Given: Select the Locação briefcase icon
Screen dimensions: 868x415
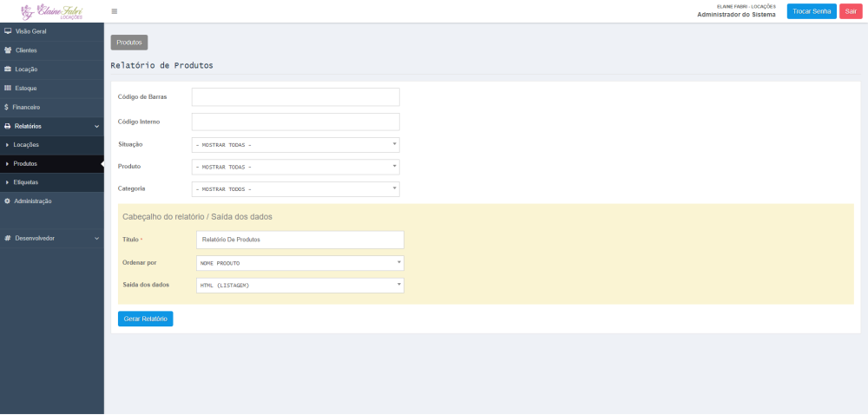Looking at the screenshot, I should click(8, 69).
